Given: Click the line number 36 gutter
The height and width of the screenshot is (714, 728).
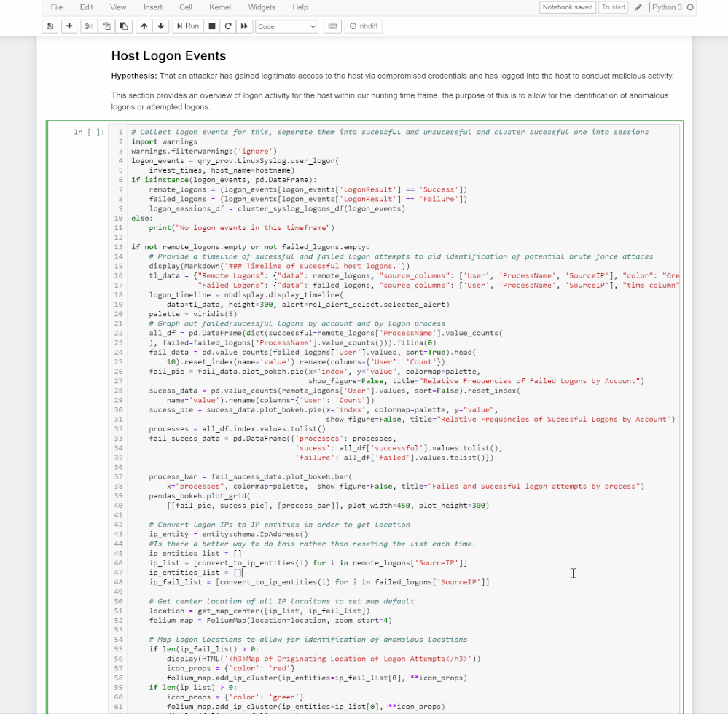Looking at the screenshot, I should (x=118, y=467).
